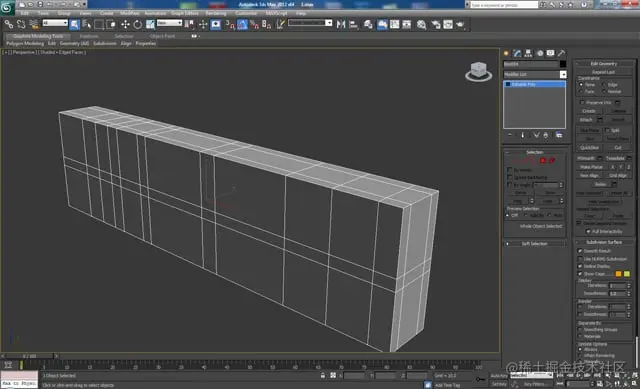This screenshot has width=640, height=389.
Task: Select the None constraint radio button
Action: point(581,84)
